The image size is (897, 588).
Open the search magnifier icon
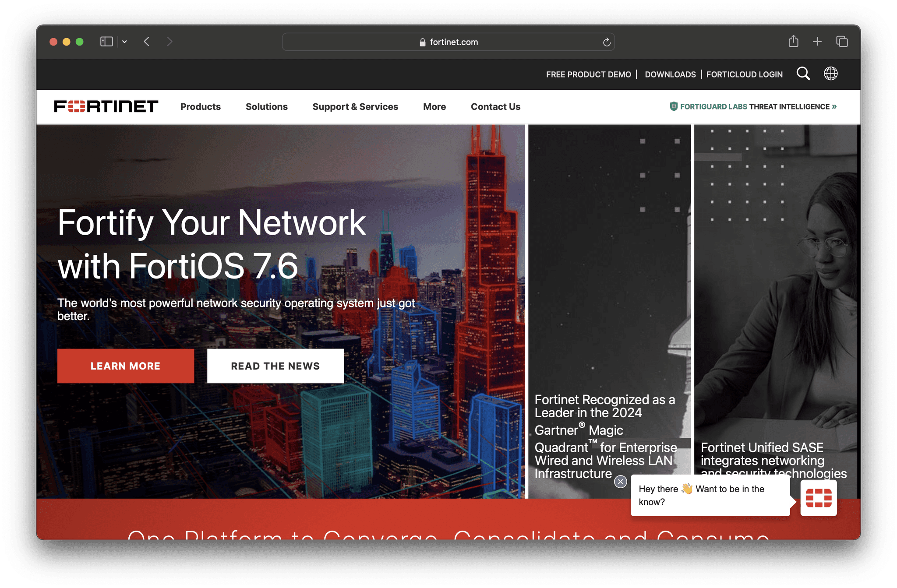pyautogui.click(x=803, y=74)
